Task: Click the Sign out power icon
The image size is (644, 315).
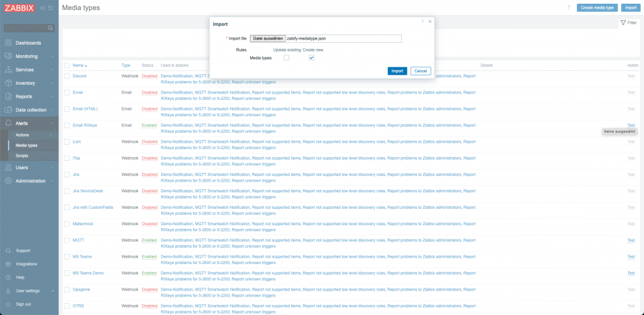Action: [8, 304]
